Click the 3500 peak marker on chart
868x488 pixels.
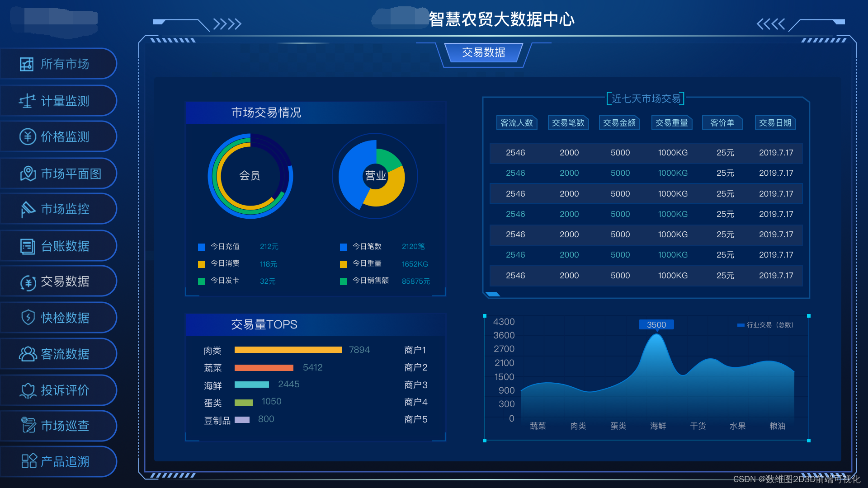[x=656, y=325]
